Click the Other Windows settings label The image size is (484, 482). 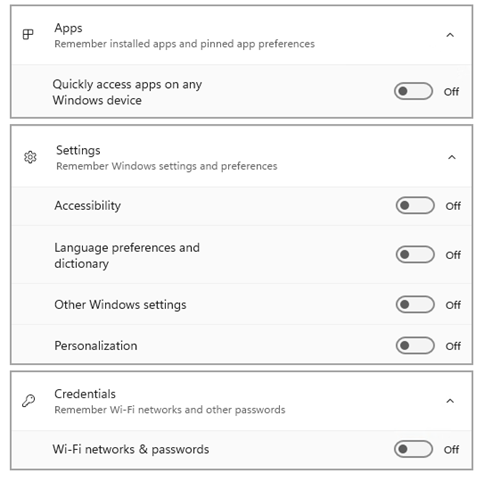[x=120, y=305]
